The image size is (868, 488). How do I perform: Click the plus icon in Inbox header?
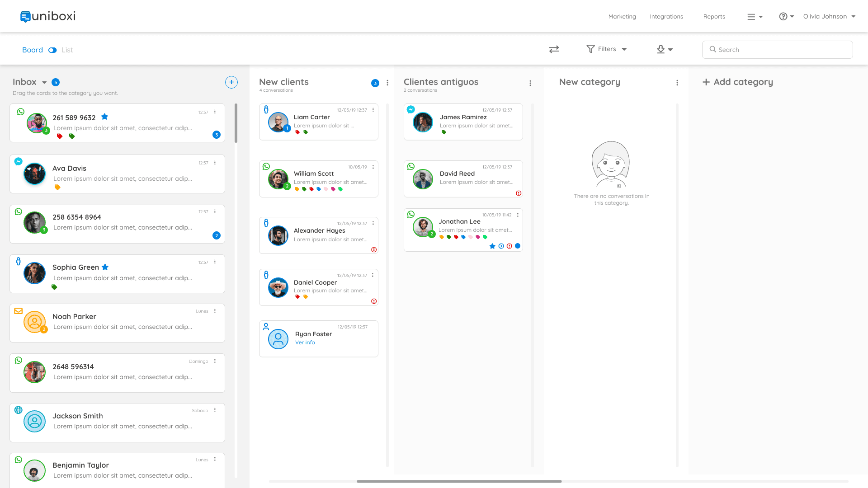click(x=231, y=82)
